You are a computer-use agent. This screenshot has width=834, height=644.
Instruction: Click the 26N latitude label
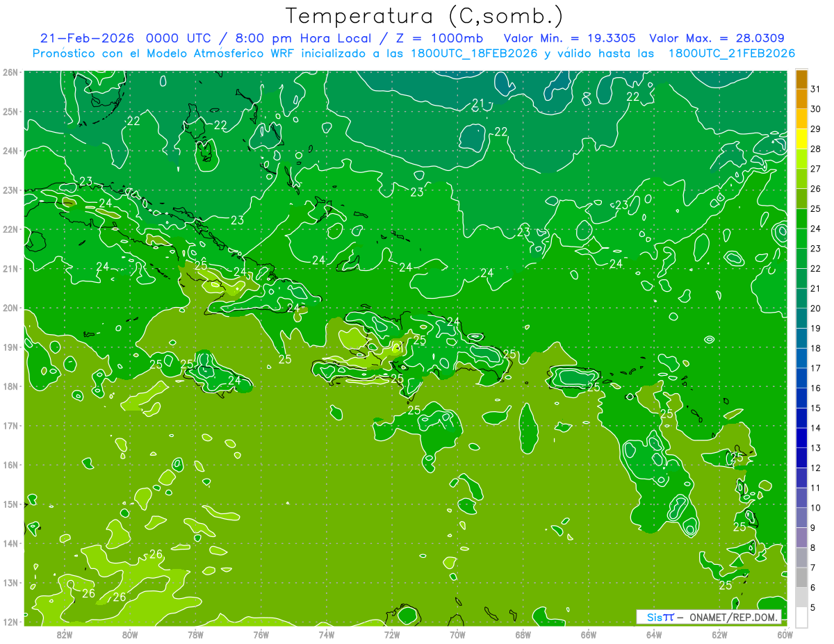(10, 72)
